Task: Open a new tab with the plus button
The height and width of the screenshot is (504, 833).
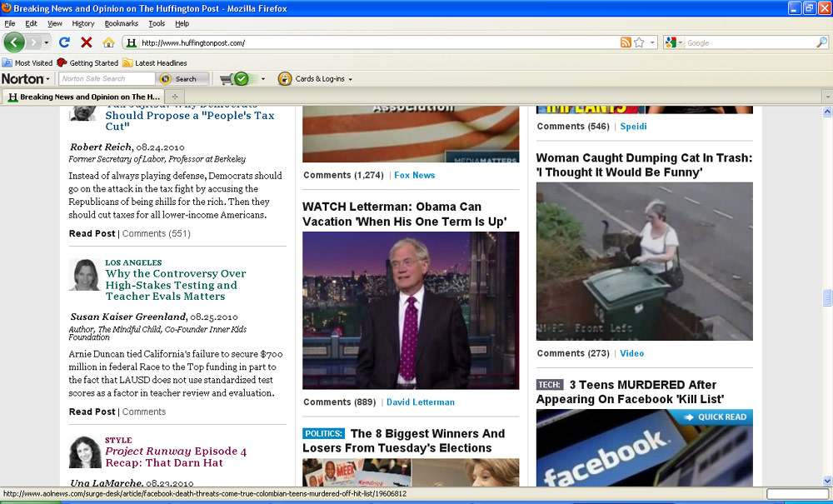Action: point(174,97)
